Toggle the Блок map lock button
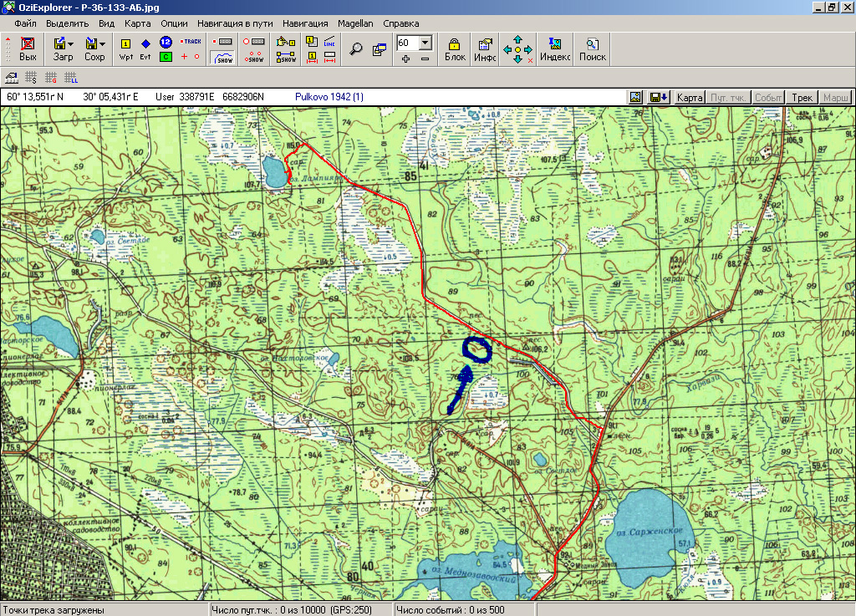 pos(455,49)
